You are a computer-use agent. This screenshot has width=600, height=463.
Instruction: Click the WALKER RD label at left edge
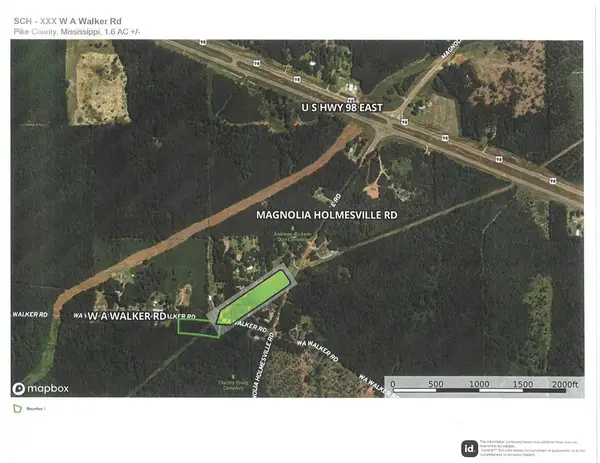pyautogui.click(x=31, y=314)
